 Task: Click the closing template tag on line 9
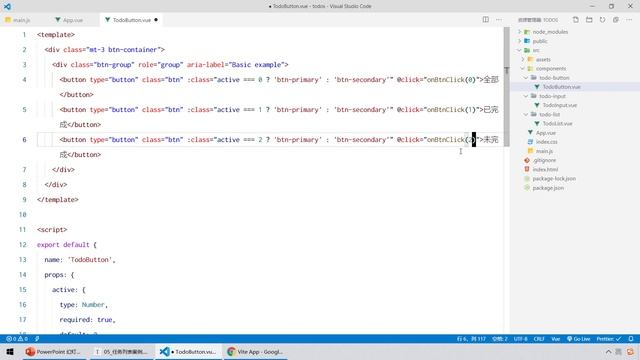coord(58,200)
